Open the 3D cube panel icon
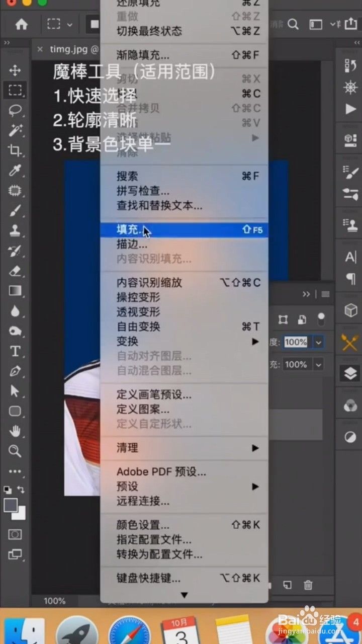 point(350,309)
